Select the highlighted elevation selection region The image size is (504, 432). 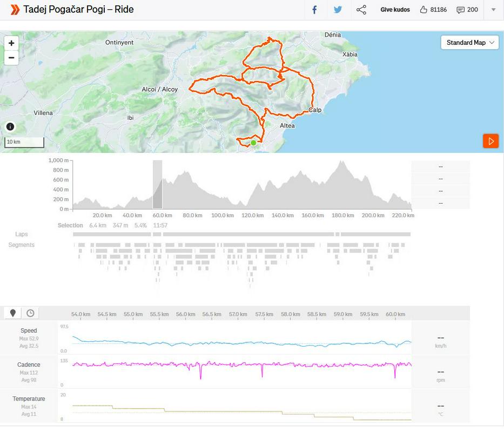point(157,185)
